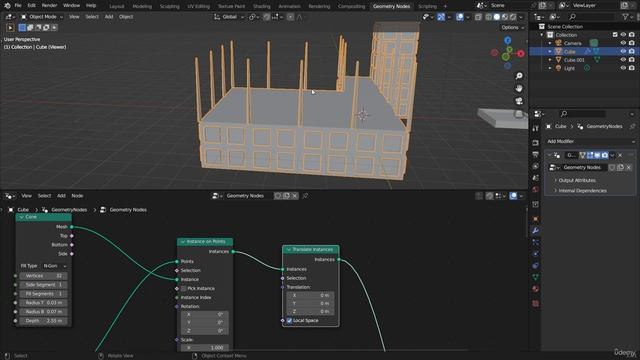Collapse the Cone node
This screenshot has height=360, width=640.
pos(22,217)
